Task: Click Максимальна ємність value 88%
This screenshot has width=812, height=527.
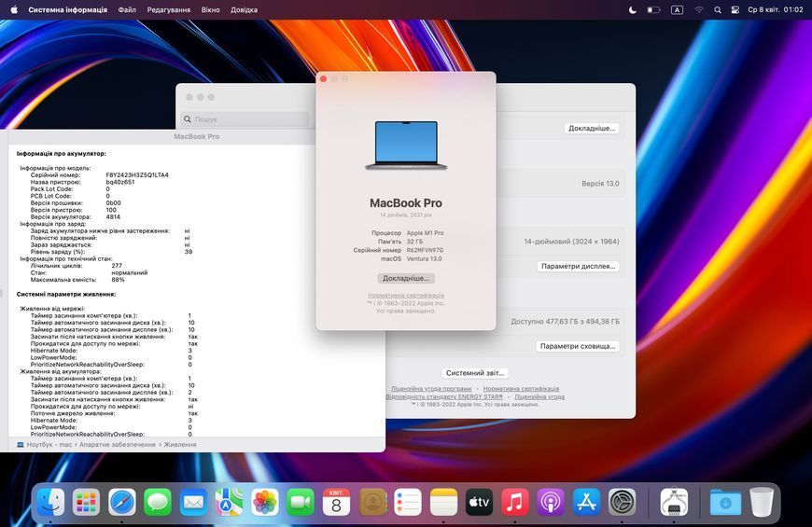Action: 119,280
